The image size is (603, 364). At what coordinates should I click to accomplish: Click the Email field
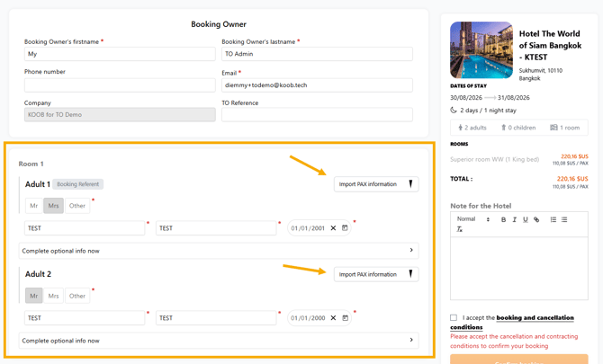coord(318,85)
